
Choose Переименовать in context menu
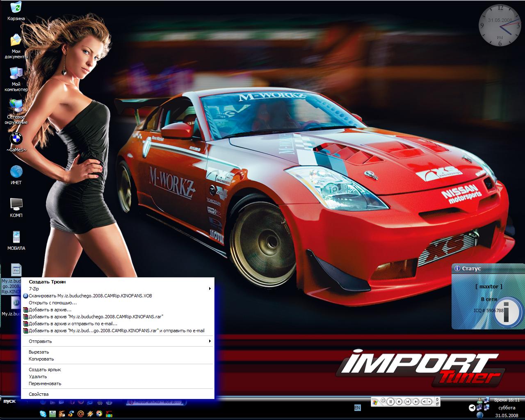point(118,383)
